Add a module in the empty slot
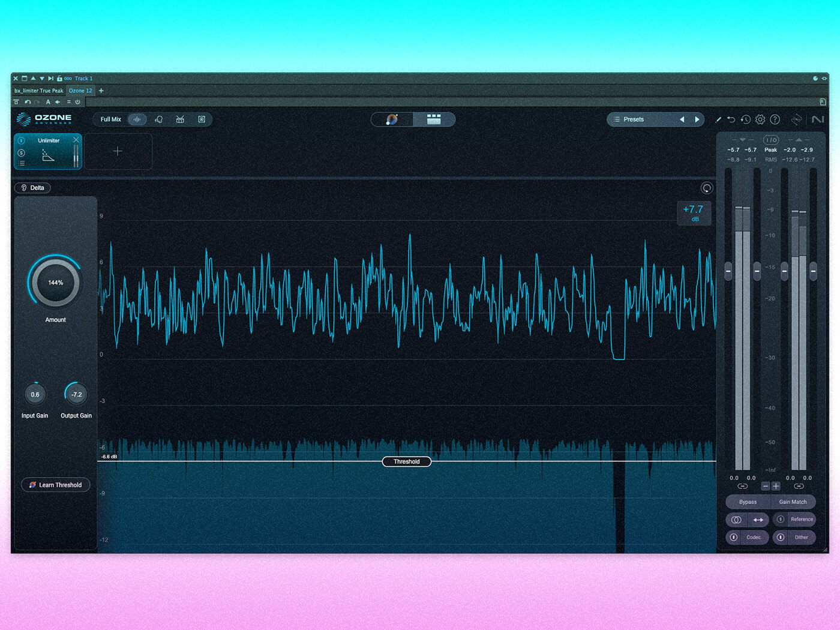Screen dimensions: 840x630 (x=118, y=151)
